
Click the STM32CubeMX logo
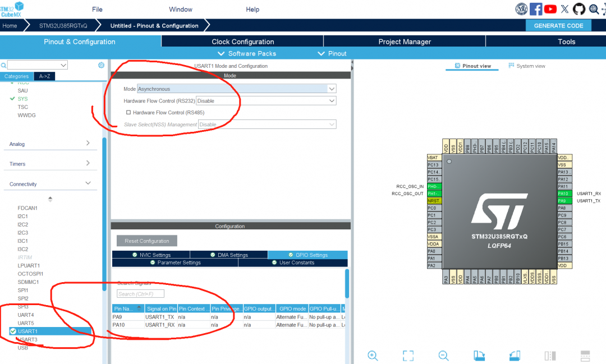[x=12, y=10]
